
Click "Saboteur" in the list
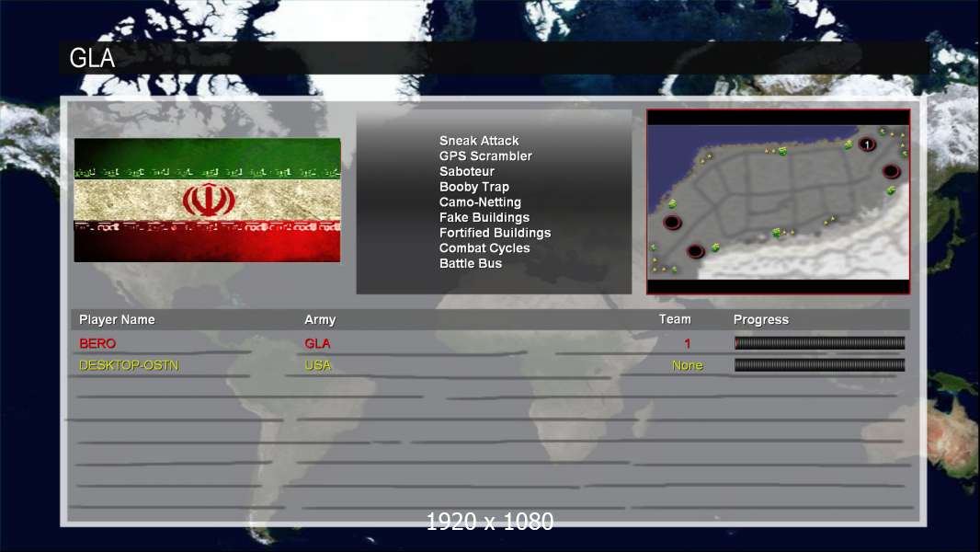pyautogui.click(x=467, y=171)
